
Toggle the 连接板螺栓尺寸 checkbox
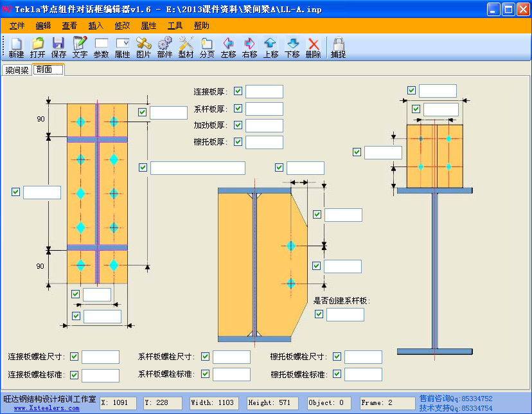[x=75, y=357]
